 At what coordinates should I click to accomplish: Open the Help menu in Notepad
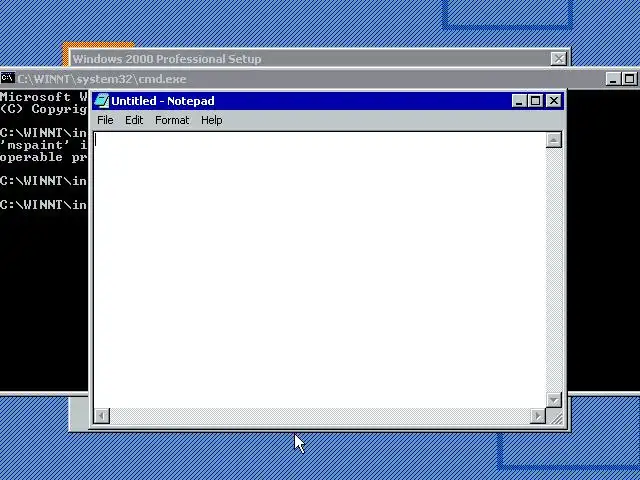coord(211,120)
